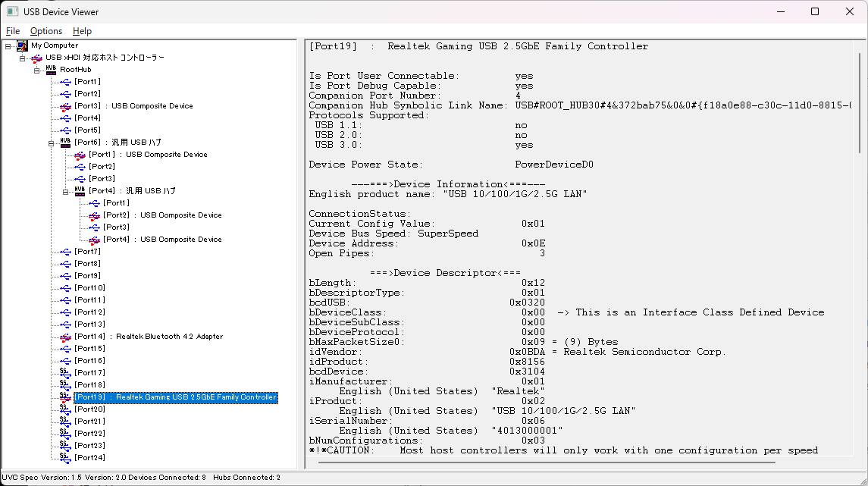Click the horizontal scrollbar of details pane
The width and height of the screenshot is (868, 486).
pos(547,462)
